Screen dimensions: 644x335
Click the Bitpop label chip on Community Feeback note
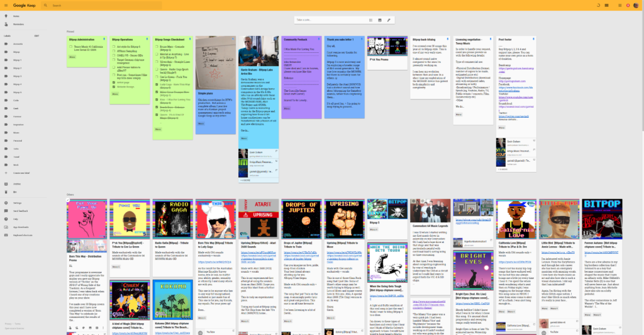click(287, 108)
